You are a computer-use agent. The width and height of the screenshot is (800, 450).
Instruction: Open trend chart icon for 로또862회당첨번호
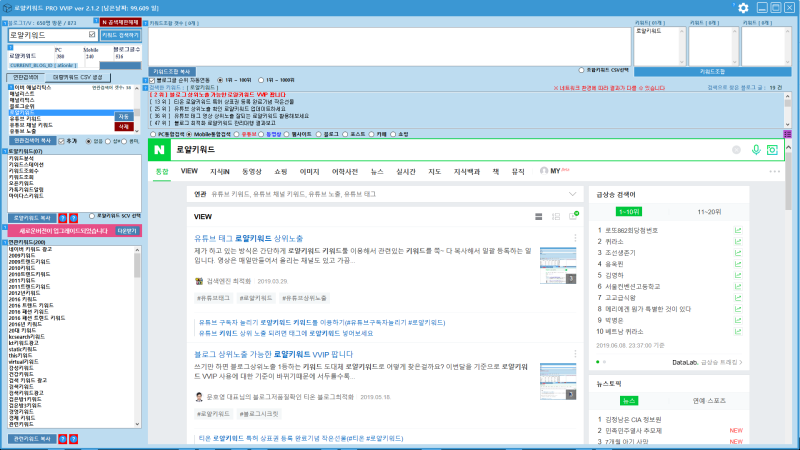click(738, 230)
